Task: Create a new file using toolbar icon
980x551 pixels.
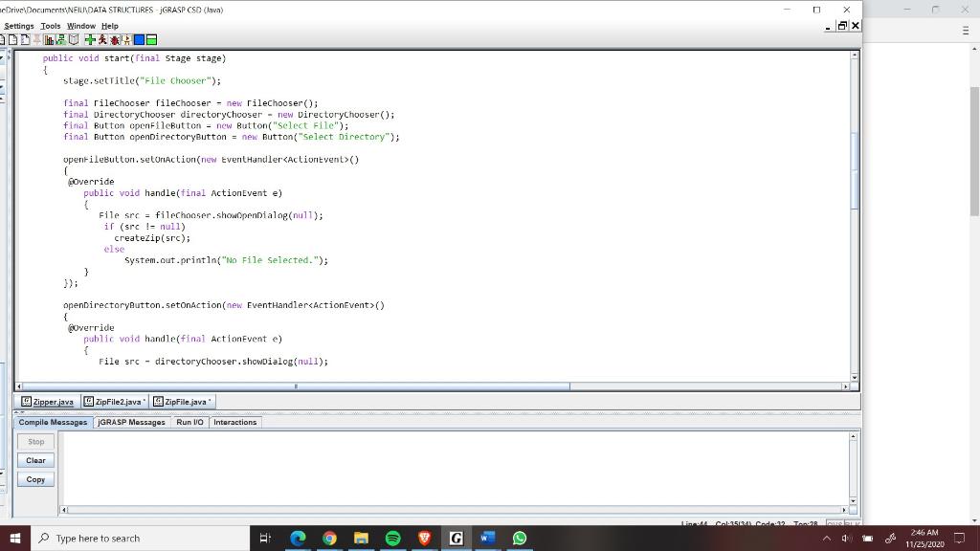Action: (3, 39)
